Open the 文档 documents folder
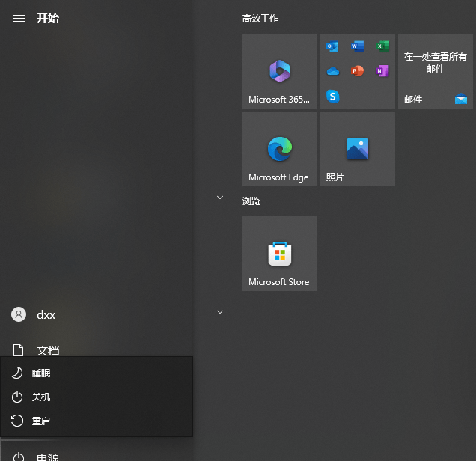The width and height of the screenshot is (476, 461). click(x=47, y=349)
